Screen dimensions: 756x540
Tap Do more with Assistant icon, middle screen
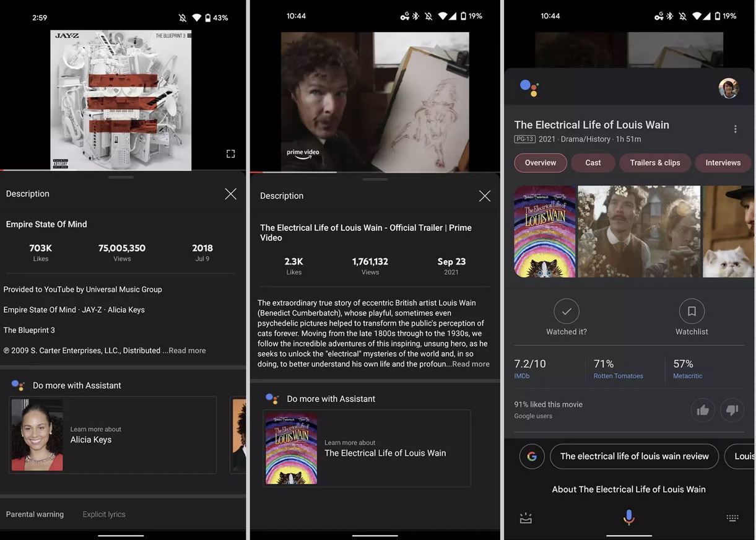[x=272, y=399]
